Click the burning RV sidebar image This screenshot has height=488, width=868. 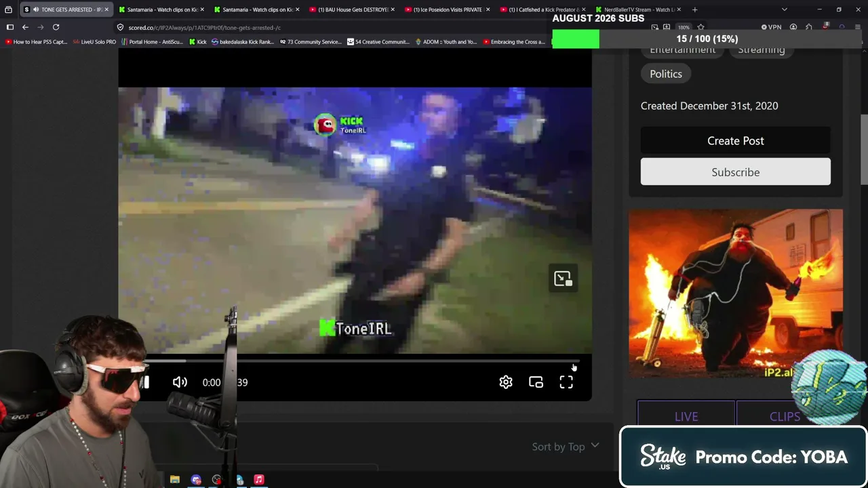(x=736, y=293)
